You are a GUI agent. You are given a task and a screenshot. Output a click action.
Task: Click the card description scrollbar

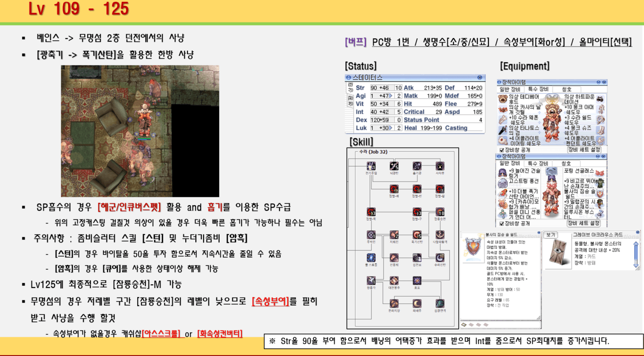(x=636, y=254)
